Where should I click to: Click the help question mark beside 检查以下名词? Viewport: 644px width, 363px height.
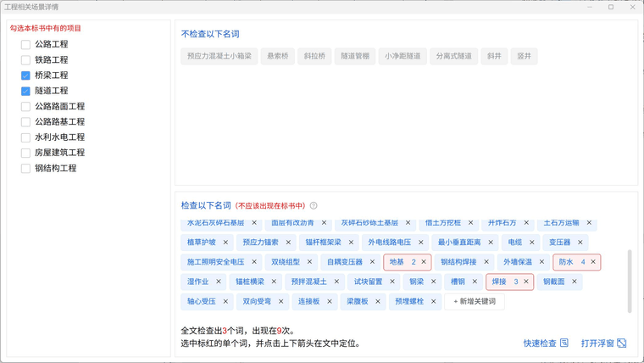pyautogui.click(x=314, y=205)
